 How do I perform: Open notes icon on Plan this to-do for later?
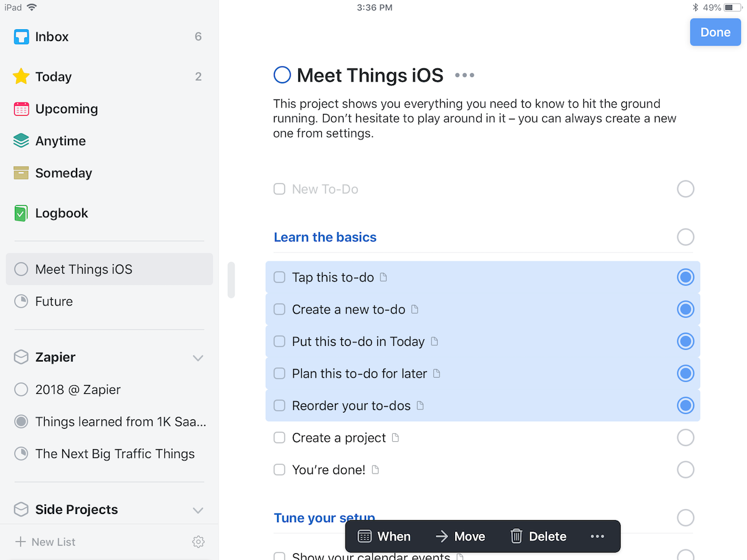436,373
